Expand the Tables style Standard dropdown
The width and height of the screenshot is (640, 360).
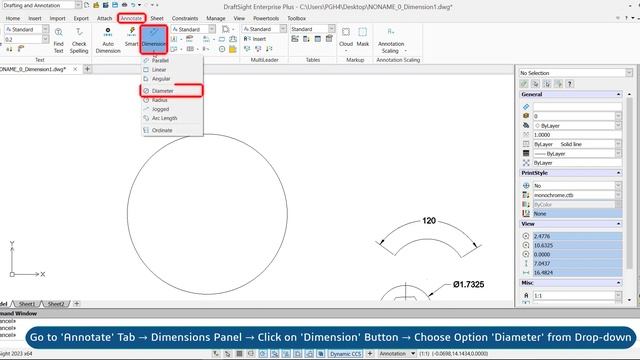tap(331, 29)
